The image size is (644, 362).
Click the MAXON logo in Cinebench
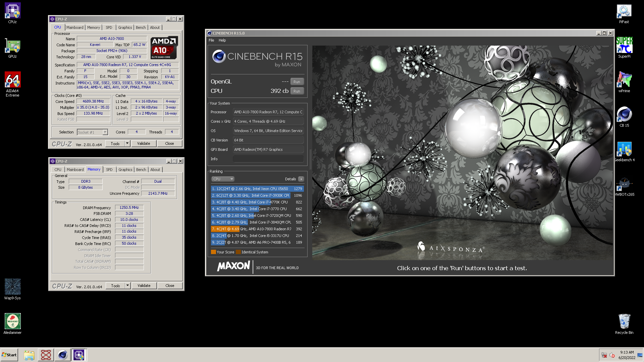click(x=234, y=266)
